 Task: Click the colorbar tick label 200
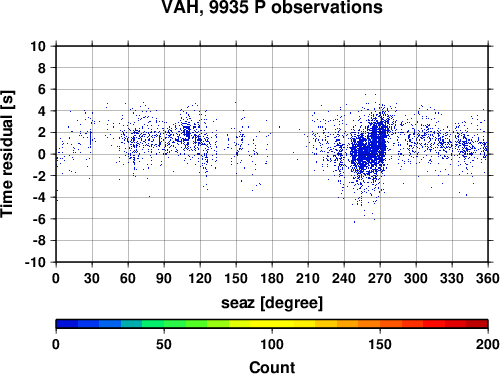(x=488, y=344)
